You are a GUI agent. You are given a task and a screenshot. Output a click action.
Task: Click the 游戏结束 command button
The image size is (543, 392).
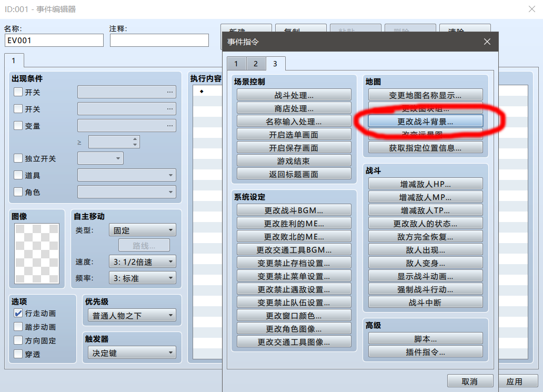[294, 160]
